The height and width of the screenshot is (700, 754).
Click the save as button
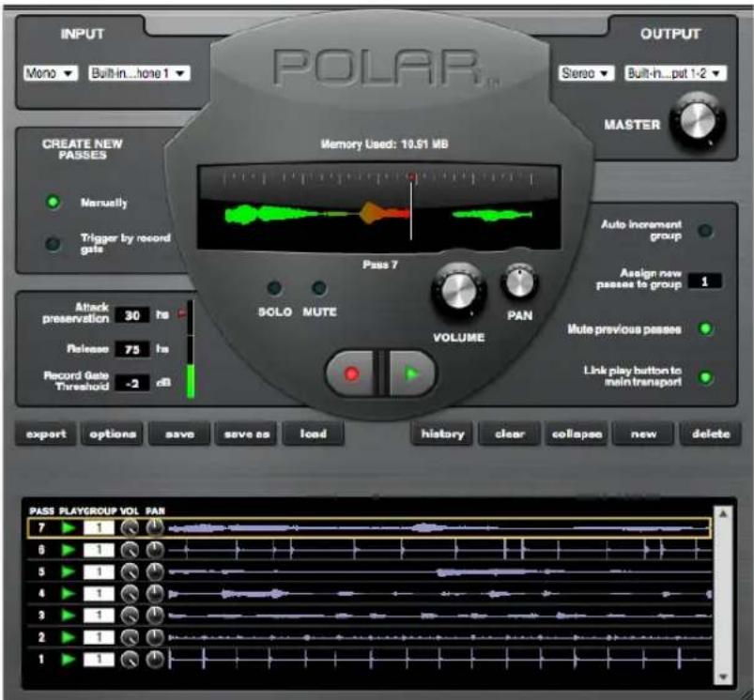[x=246, y=434]
